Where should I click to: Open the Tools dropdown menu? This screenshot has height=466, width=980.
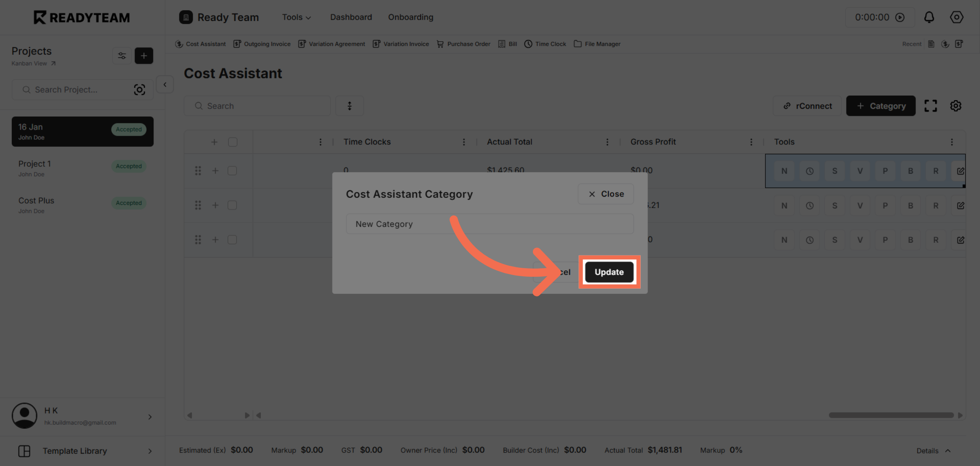pyautogui.click(x=296, y=17)
